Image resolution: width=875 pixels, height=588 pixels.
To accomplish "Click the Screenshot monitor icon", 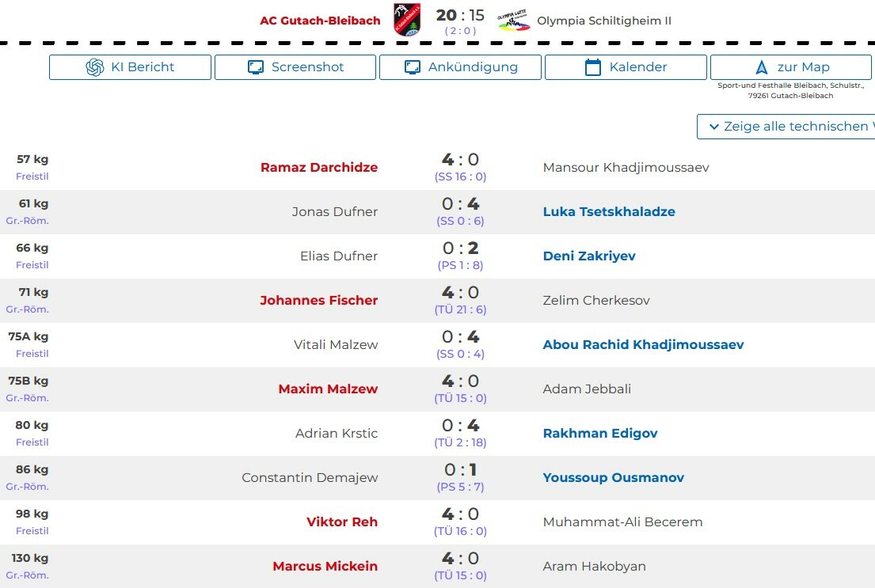I will pyautogui.click(x=256, y=67).
